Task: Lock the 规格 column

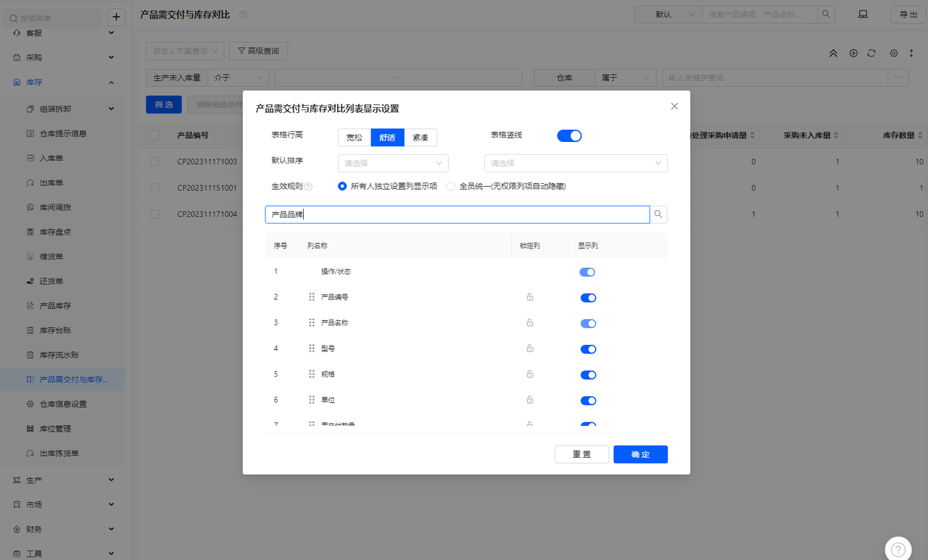Action: 530,374
